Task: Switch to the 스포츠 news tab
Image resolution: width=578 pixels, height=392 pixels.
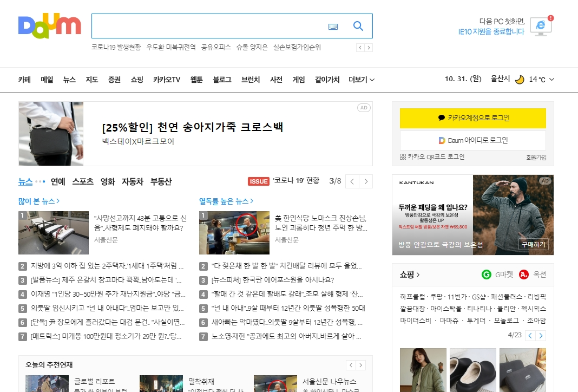Action: 83,181
